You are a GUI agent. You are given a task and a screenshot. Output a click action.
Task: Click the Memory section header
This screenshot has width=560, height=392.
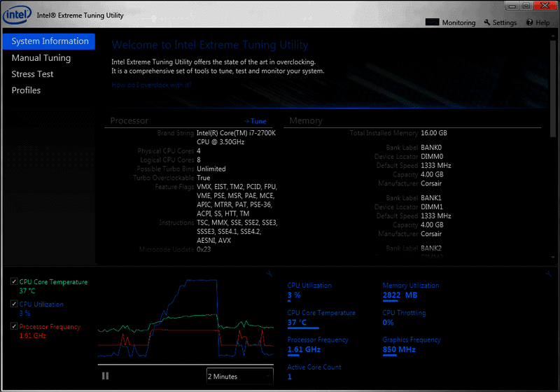[x=306, y=121]
